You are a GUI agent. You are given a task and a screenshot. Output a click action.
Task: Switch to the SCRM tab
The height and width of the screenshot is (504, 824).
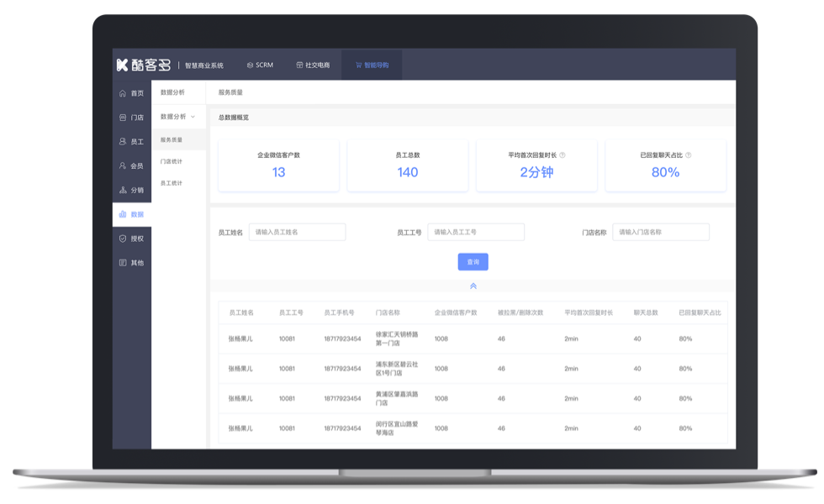coord(260,66)
